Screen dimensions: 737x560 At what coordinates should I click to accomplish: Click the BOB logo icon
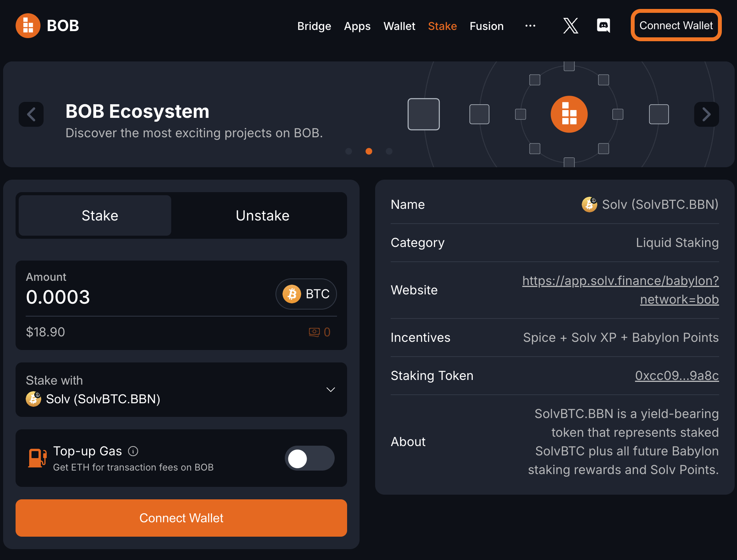[28, 25]
